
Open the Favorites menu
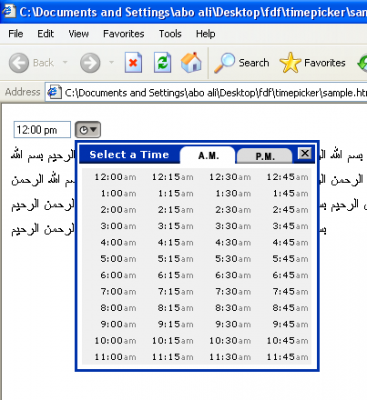(x=123, y=34)
